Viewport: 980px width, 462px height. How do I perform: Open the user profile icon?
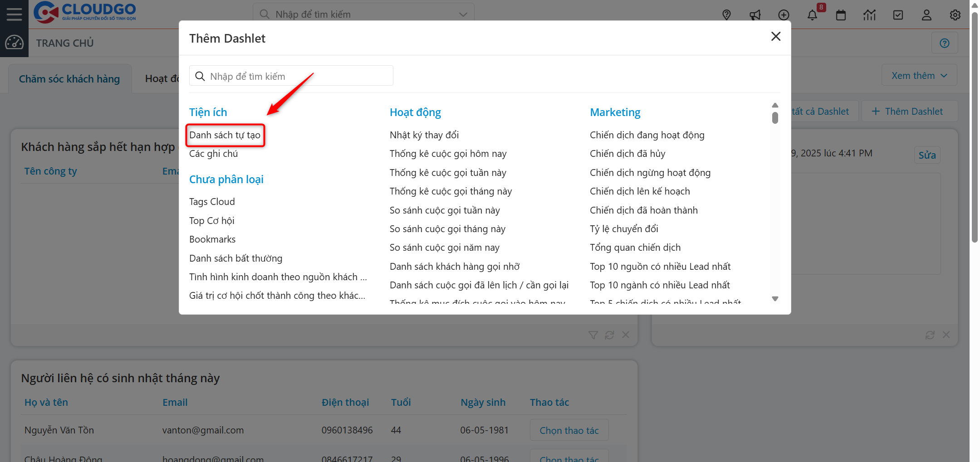click(926, 15)
